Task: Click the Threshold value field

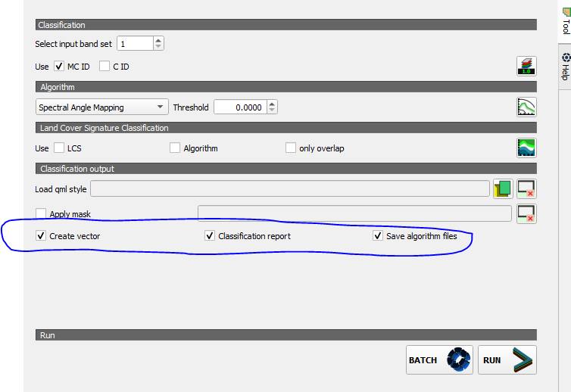Action: (x=240, y=107)
